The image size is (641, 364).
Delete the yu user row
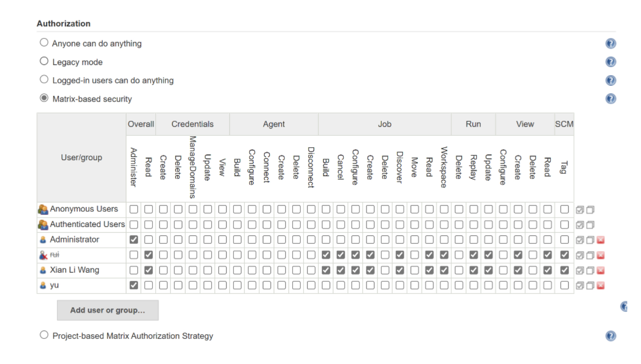(x=601, y=286)
